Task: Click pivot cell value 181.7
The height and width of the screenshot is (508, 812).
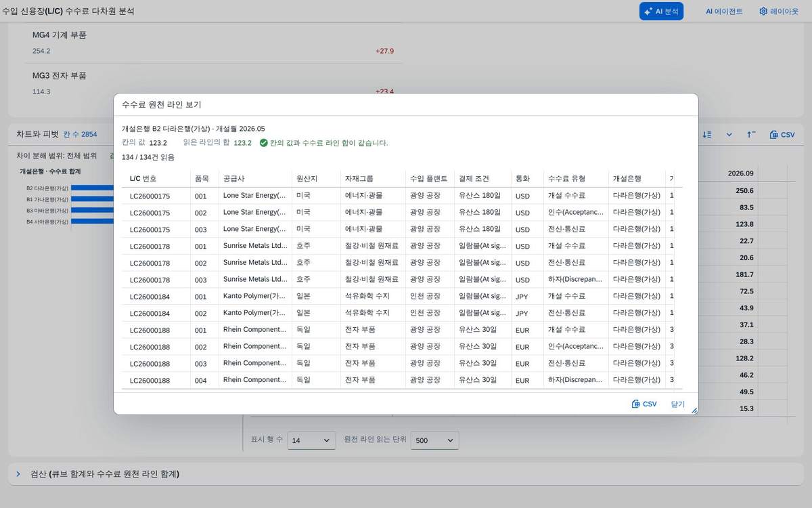Action: coord(746,274)
